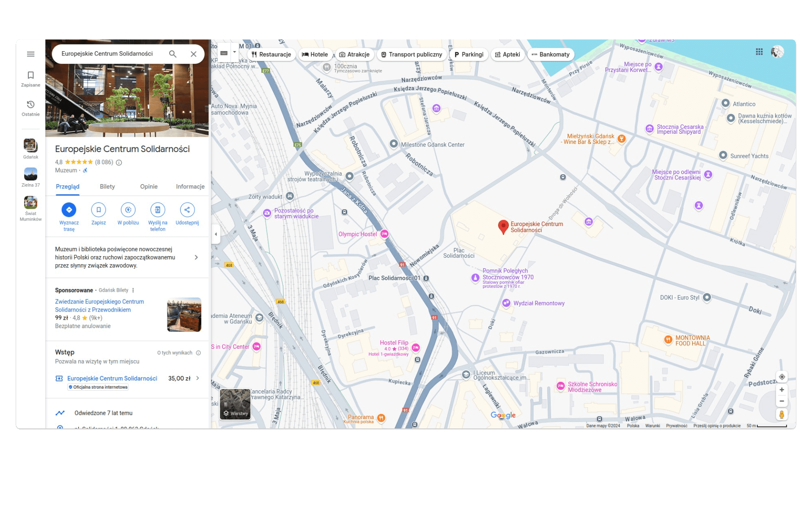Filter by Parkingi chip
Image resolution: width=812 pixels, height=508 pixels.
pyautogui.click(x=469, y=55)
